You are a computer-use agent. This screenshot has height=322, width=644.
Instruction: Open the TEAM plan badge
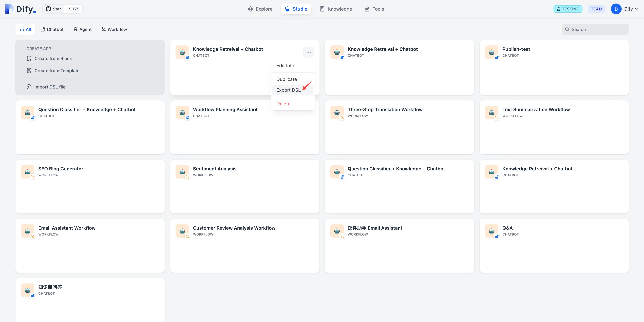[x=596, y=9]
